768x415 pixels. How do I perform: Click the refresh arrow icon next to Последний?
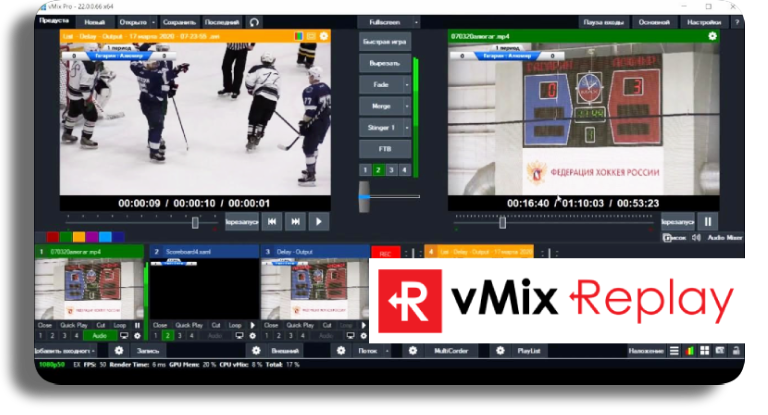point(254,22)
